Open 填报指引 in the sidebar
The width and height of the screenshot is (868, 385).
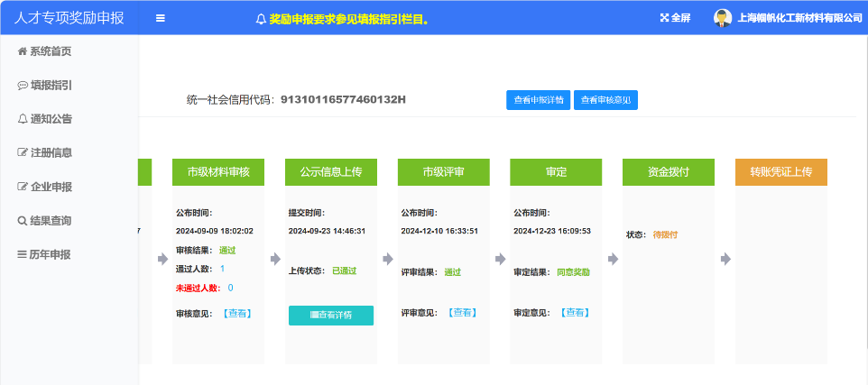45,86
